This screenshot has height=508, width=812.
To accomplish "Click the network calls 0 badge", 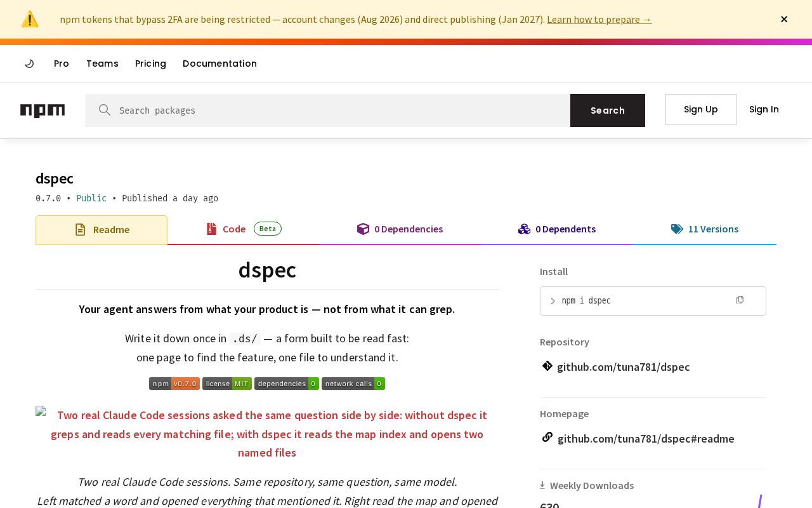I will pos(353,384).
